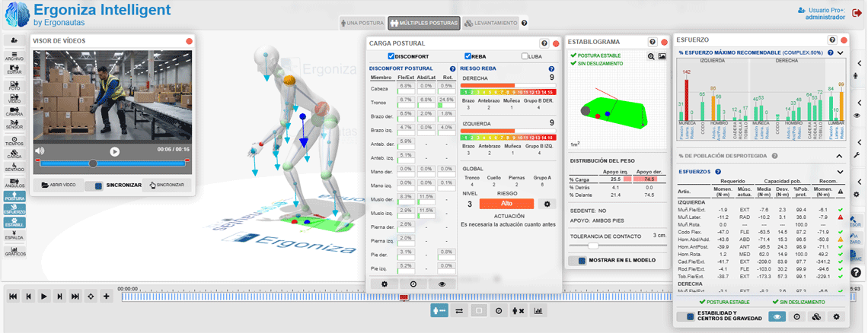Open the SENSOR tool
This screenshot has height=333, width=868.
pyautogui.click(x=14, y=125)
